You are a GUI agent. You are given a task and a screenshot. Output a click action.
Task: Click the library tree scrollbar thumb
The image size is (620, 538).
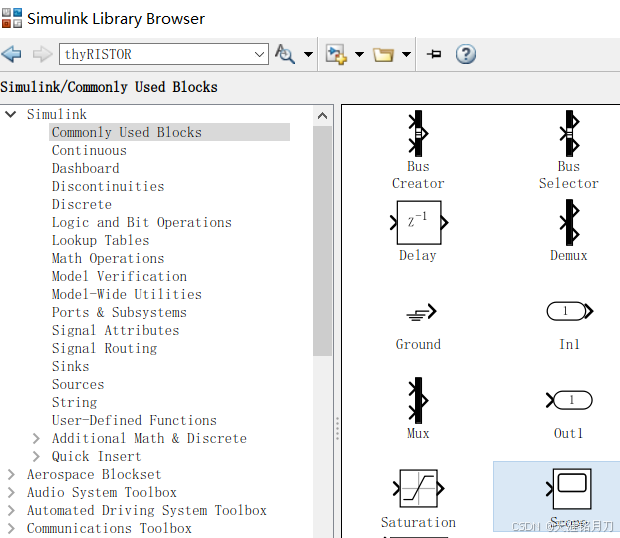click(322, 241)
